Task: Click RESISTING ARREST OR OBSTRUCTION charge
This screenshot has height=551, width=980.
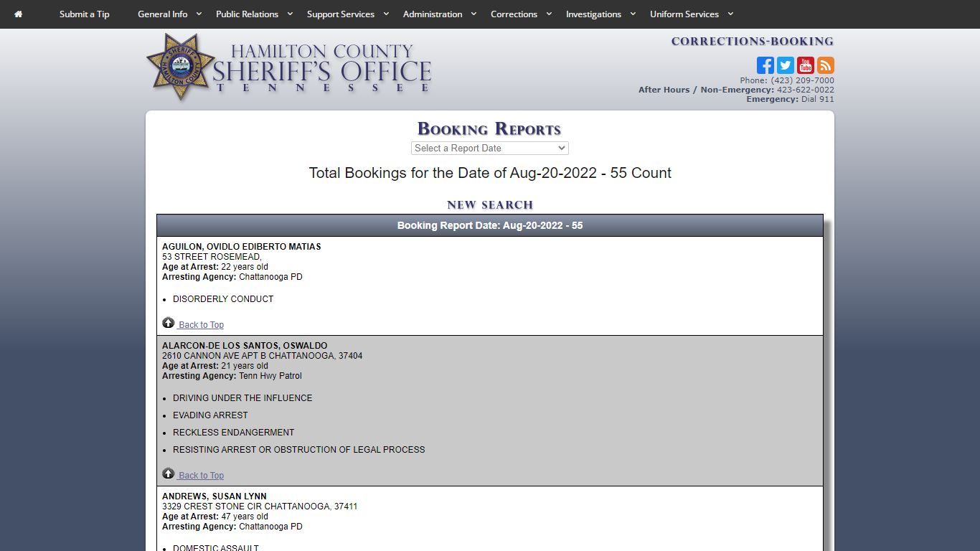Action: pos(299,450)
